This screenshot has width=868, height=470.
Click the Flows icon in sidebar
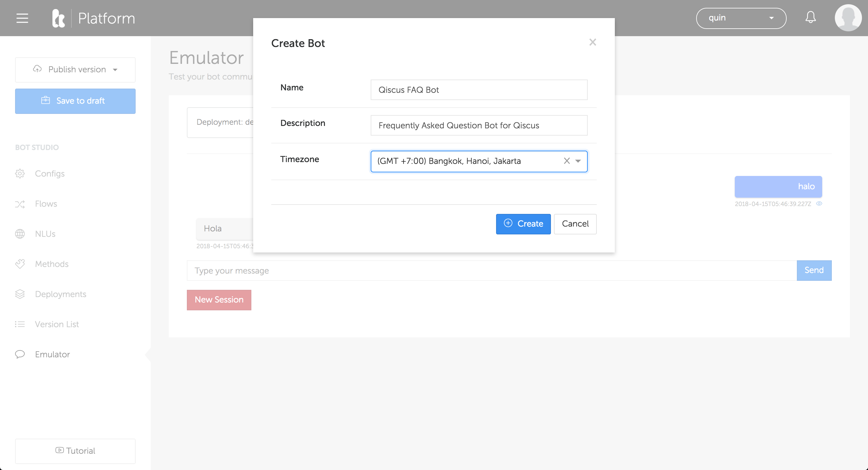click(x=20, y=203)
